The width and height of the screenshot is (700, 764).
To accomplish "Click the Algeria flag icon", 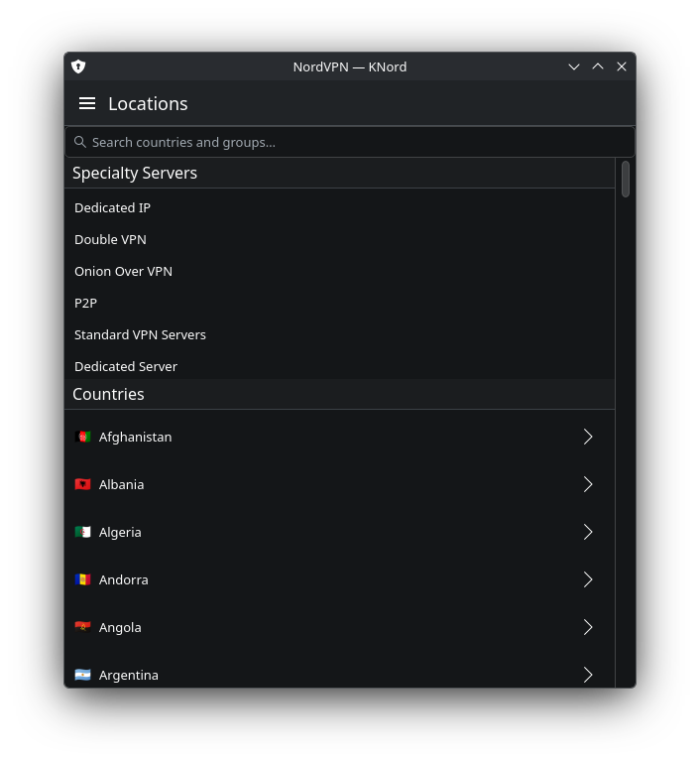I will pos(82,532).
